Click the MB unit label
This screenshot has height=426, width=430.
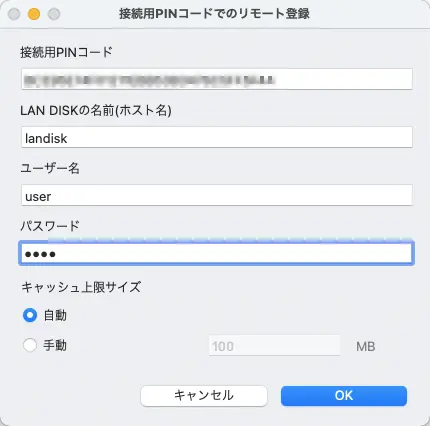[x=366, y=347]
